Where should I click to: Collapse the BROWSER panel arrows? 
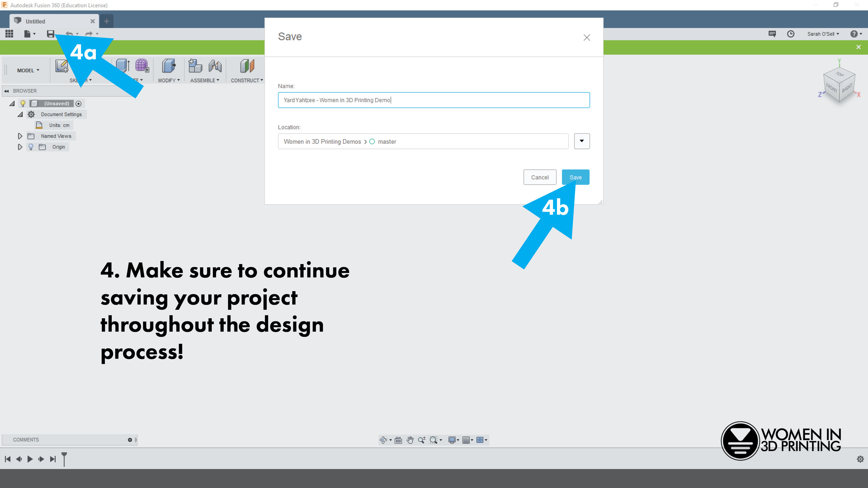tap(6, 91)
